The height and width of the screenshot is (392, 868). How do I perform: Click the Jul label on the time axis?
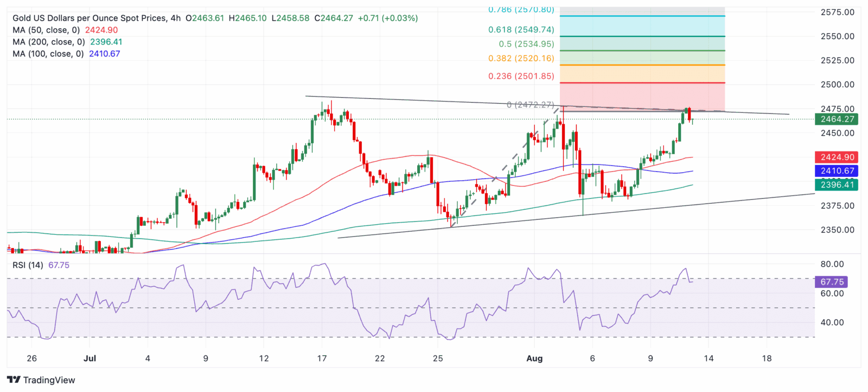click(90, 358)
